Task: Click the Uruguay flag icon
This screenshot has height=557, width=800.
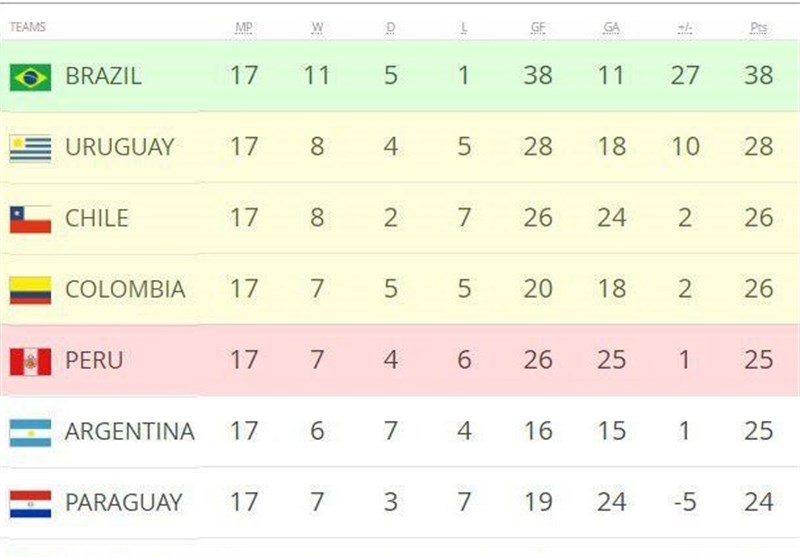Action: [x=30, y=148]
